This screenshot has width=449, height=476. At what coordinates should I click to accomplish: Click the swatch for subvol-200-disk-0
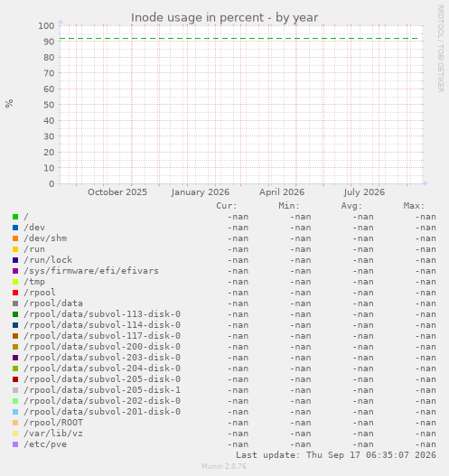pos(15,347)
